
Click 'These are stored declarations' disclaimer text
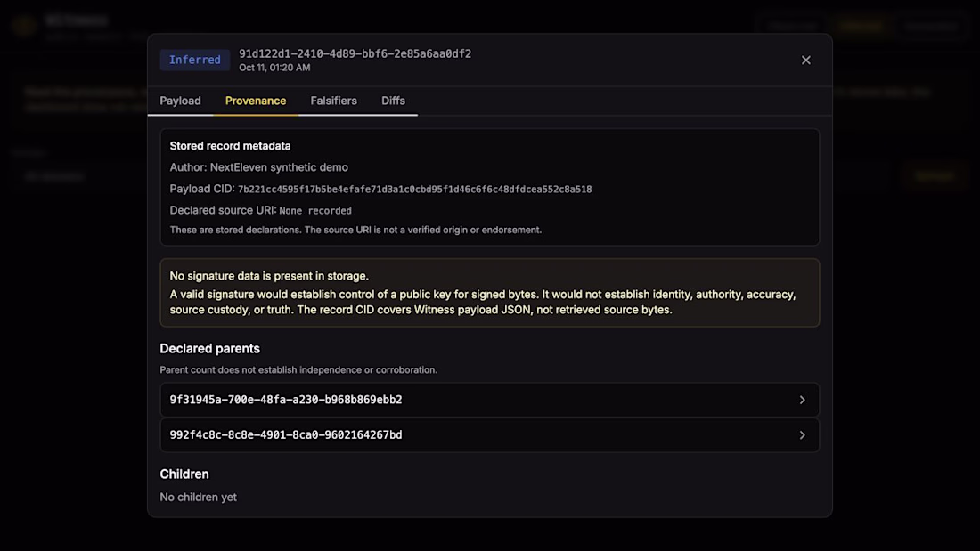[355, 230]
